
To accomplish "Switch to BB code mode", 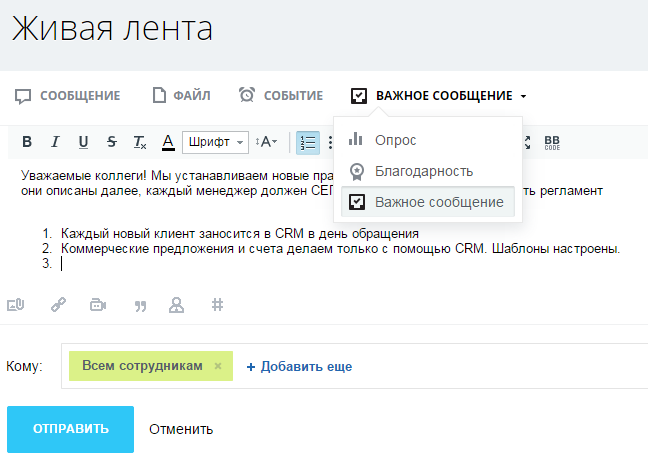I will [552, 143].
